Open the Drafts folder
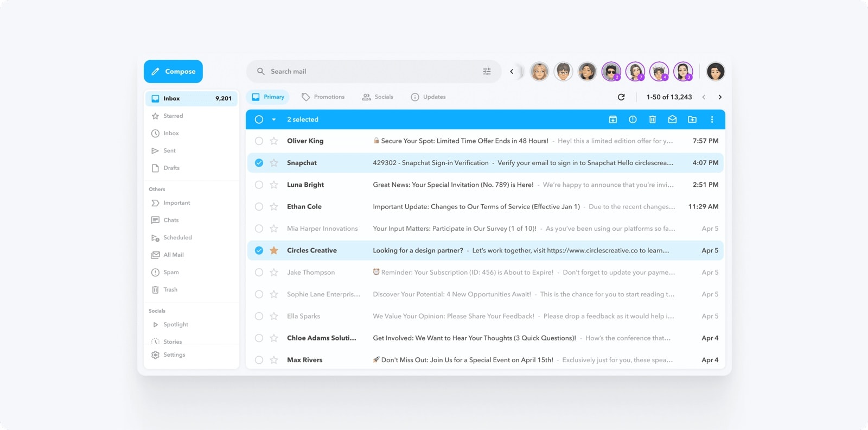Viewport: 868px width, 430px height. [x=192, y=168]
